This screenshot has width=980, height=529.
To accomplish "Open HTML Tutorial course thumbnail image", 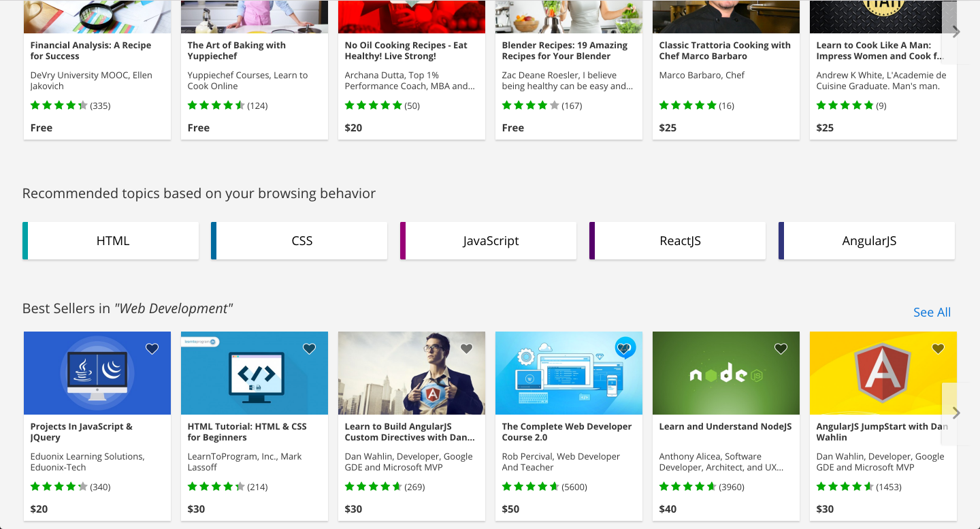I will click(255, 373).
